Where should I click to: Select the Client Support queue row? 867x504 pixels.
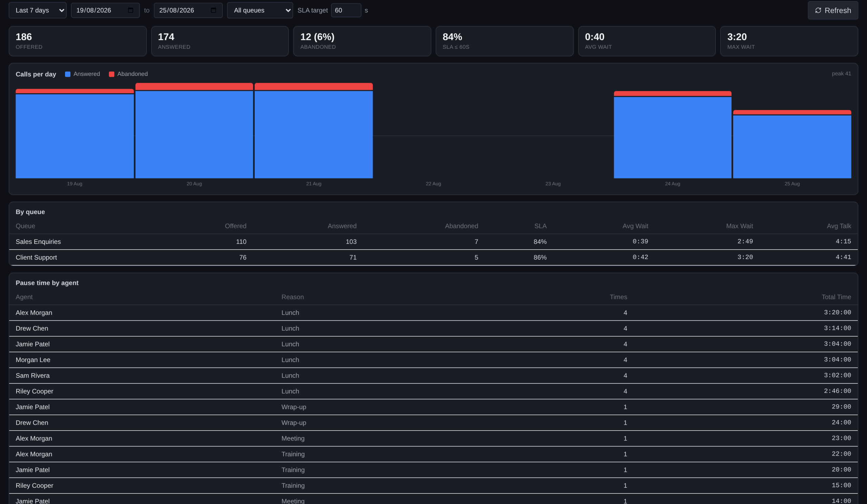[433, 257]
